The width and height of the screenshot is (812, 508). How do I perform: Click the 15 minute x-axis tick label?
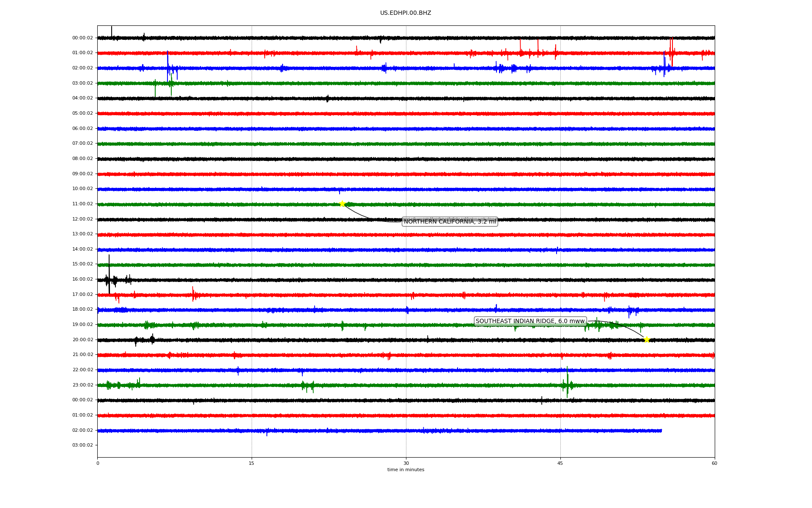coord(252,463)
